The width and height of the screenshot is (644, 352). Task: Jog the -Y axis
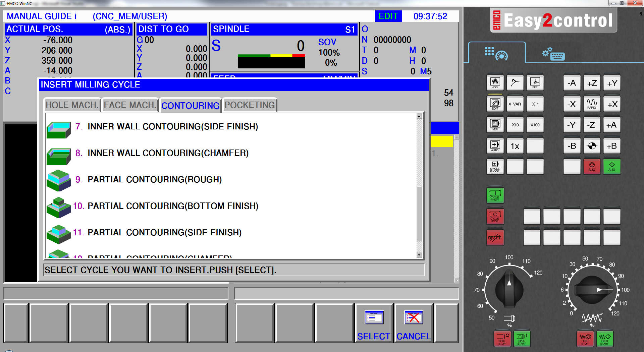tap(572, 125)
